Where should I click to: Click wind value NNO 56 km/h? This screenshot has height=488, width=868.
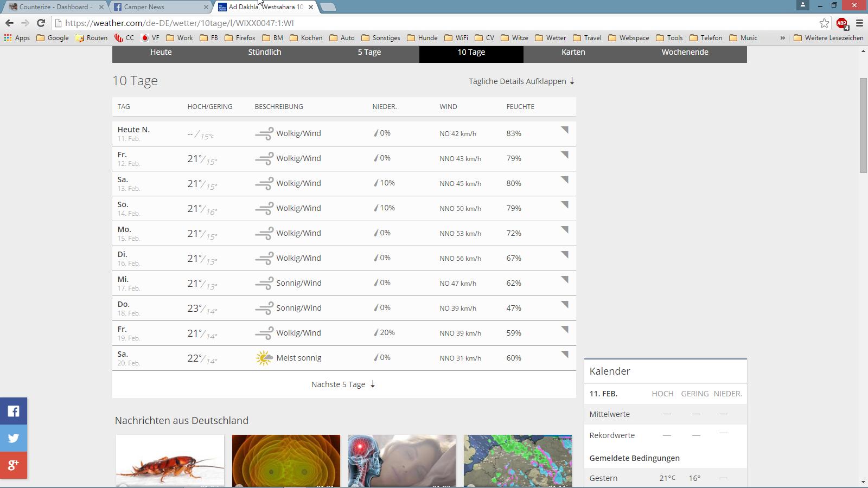(x=460, y=258)
